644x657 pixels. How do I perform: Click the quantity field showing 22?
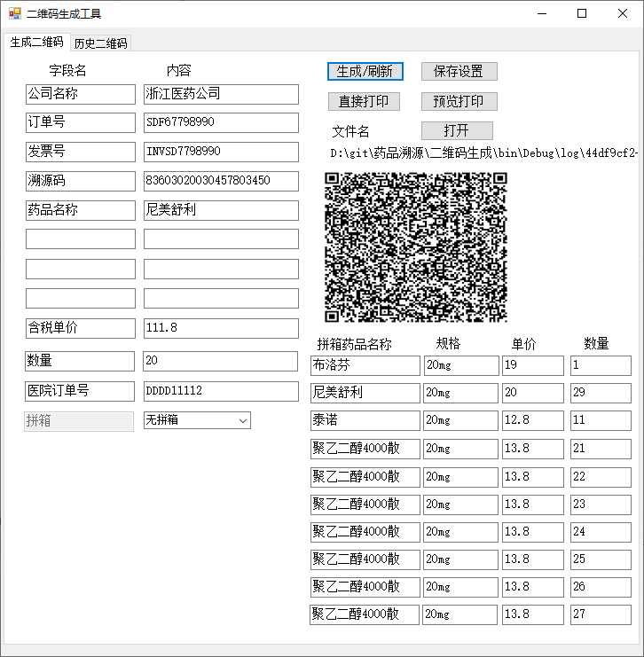coord(601,477)
